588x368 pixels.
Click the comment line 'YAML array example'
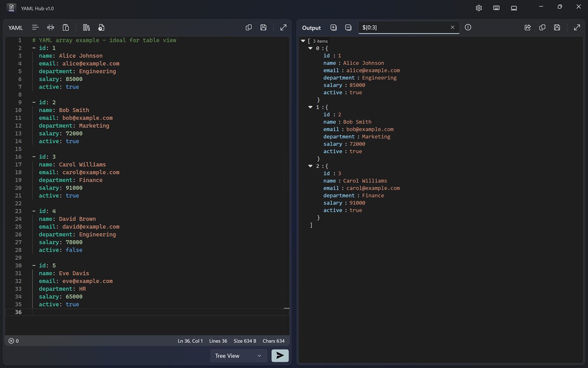(104, 40)
